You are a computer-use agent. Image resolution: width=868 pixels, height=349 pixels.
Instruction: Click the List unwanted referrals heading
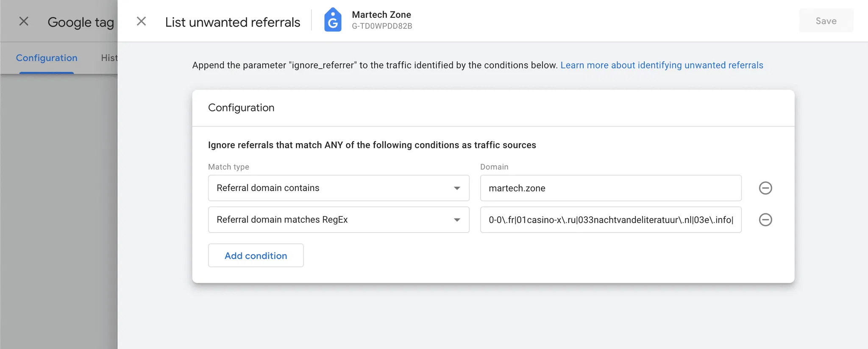[232, 22]
